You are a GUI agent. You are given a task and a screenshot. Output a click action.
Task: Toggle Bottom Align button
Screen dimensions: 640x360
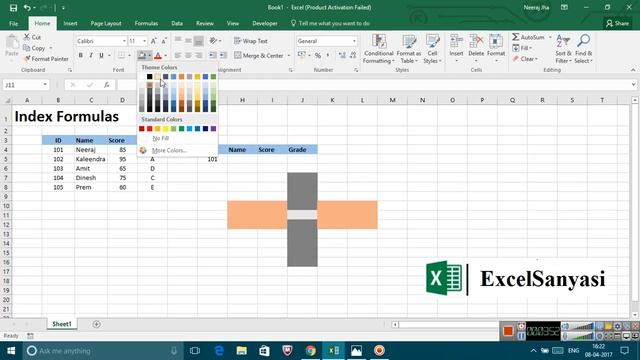[x=198, y=41]
